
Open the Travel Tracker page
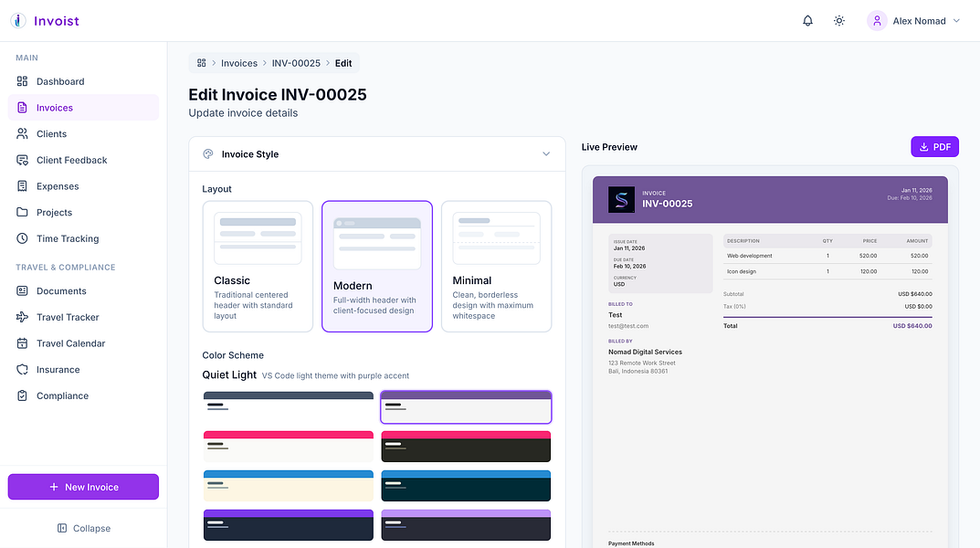(x=83, y=318)
